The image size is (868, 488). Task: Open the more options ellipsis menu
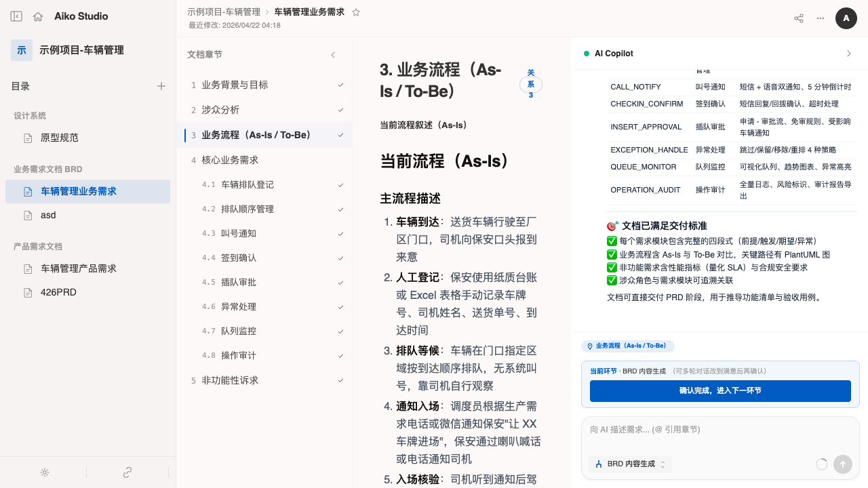point(821,18)
